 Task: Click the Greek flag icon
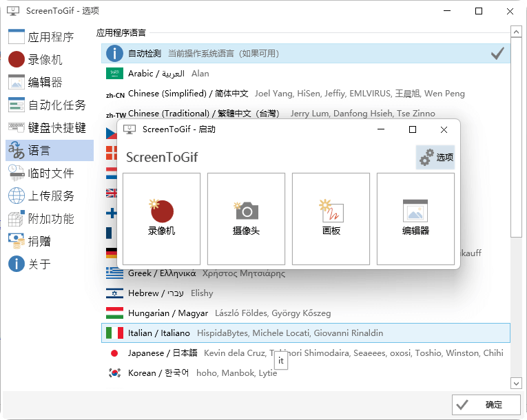pyautogui.click(x=114, y=273)
